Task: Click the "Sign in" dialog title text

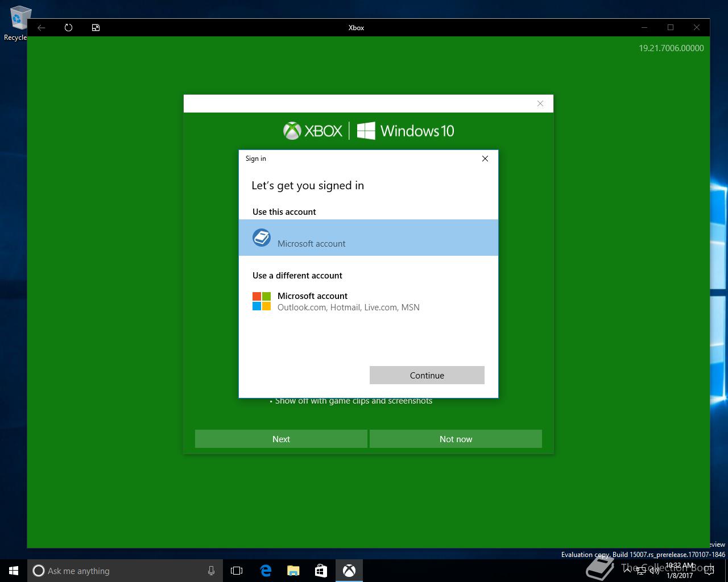Action: coord(256,159)
